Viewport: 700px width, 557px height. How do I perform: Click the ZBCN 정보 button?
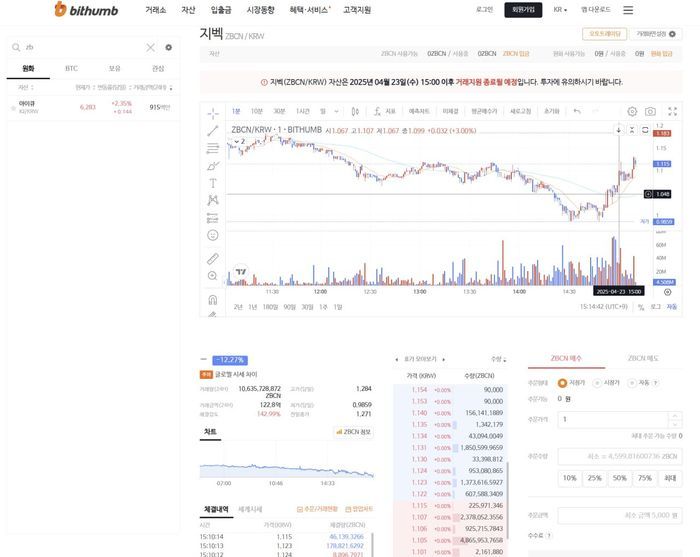point(354,432)
